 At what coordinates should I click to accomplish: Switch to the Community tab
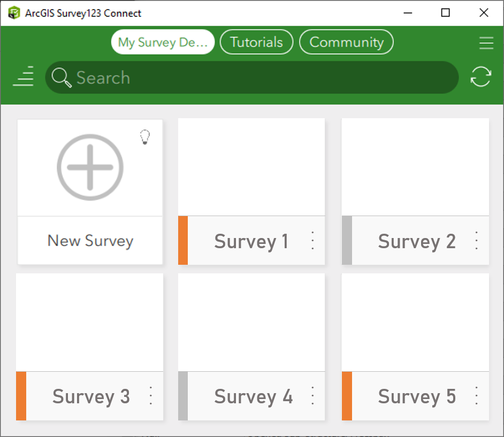346,42
